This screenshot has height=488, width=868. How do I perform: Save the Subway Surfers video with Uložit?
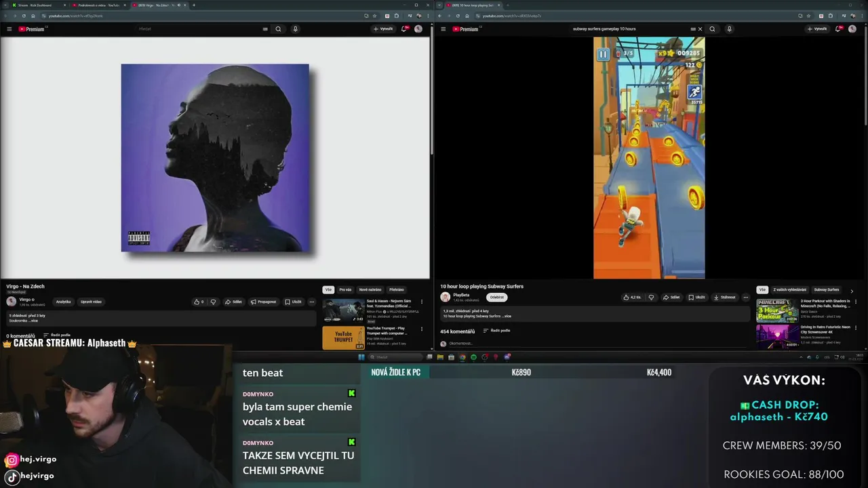pos(696,297)
